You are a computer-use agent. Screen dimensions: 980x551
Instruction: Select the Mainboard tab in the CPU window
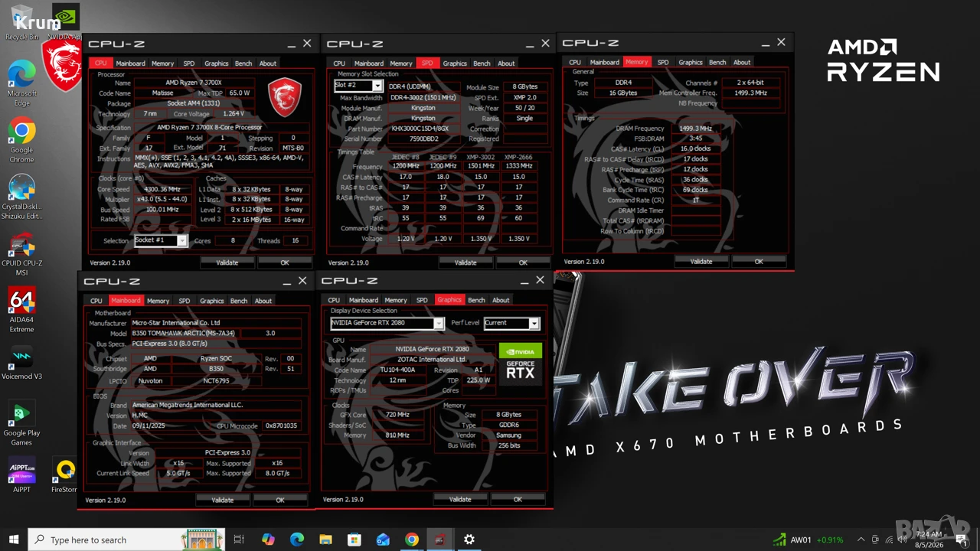(131, 64)
